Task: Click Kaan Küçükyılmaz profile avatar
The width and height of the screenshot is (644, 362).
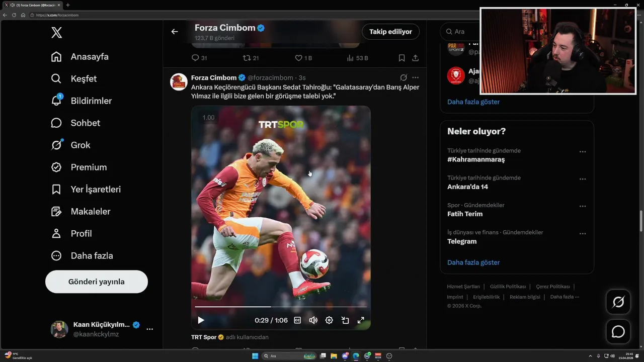Action: [x=59, y=329]
